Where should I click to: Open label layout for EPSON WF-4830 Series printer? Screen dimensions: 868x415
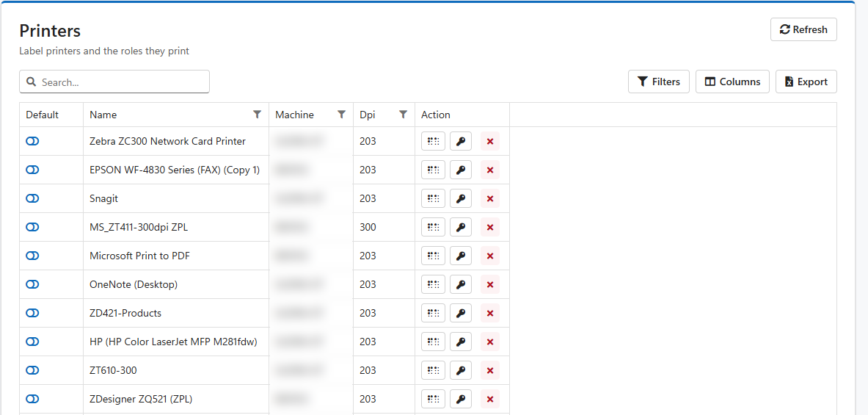pos(433,170)
